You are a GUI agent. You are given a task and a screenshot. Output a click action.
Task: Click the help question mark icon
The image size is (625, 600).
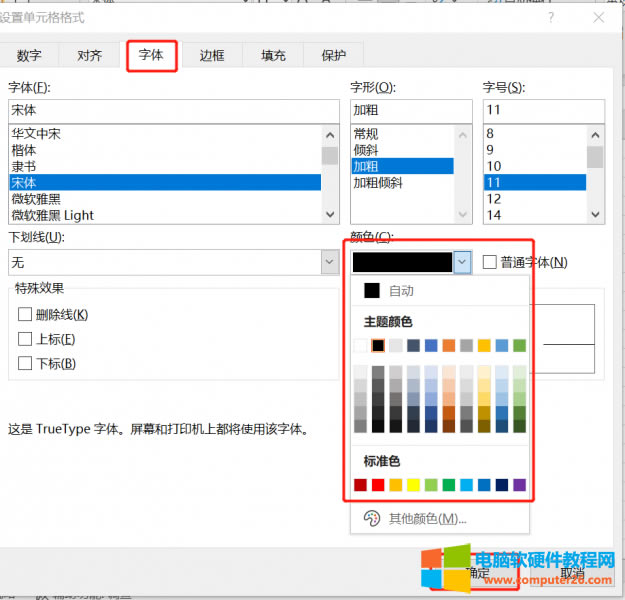pos(551,17)
